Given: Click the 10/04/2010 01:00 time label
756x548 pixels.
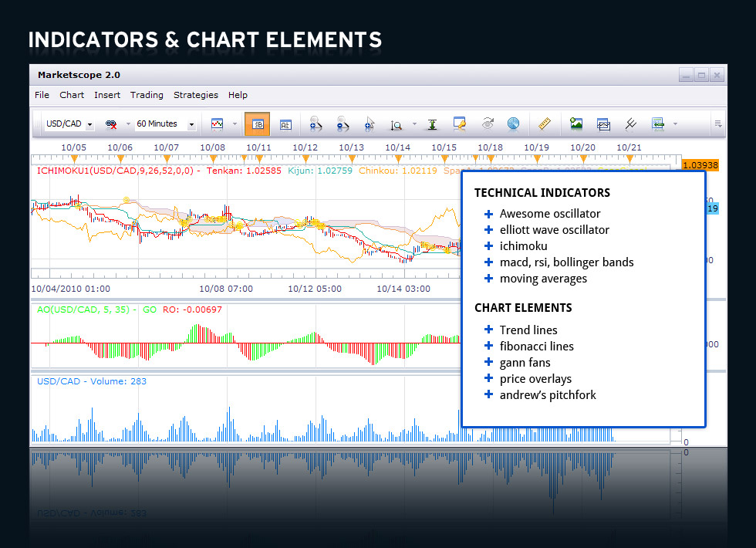Looking at the screenshot, I should click(x=70, y=289).
